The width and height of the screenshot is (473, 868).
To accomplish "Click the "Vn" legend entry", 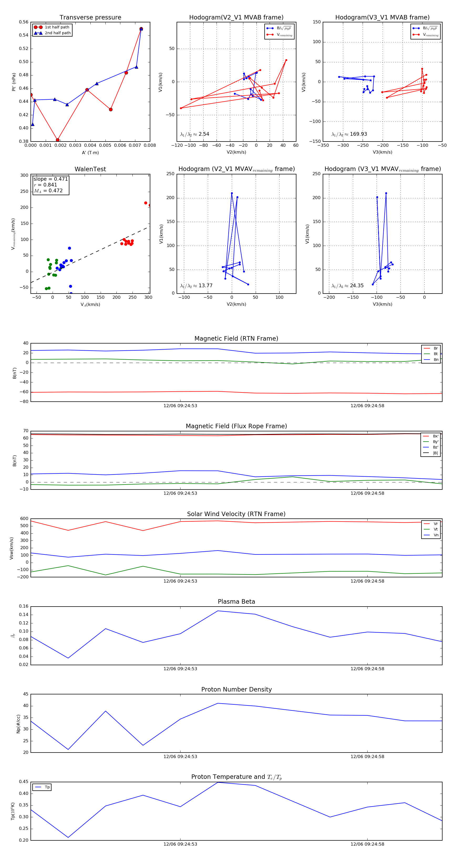I will (431, 535).
